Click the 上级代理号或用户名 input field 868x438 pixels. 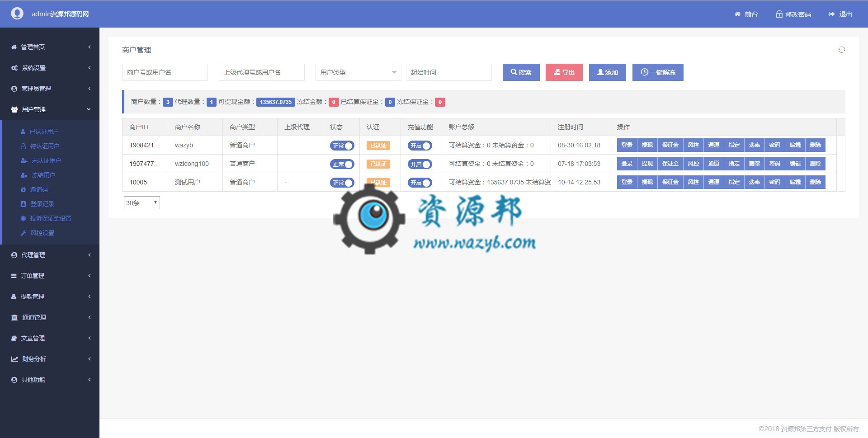(261, 72)
